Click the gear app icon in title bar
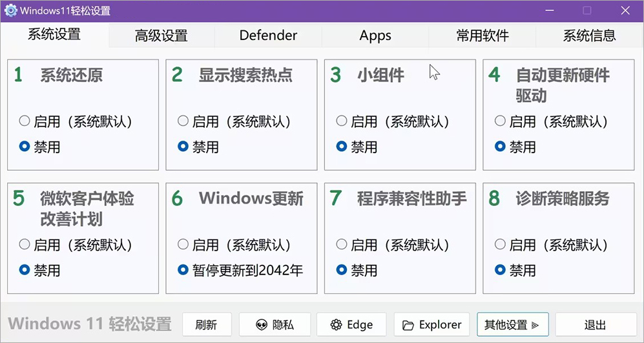Image resolution: width=644 pixels, height=343 pixels. point(10,11)
